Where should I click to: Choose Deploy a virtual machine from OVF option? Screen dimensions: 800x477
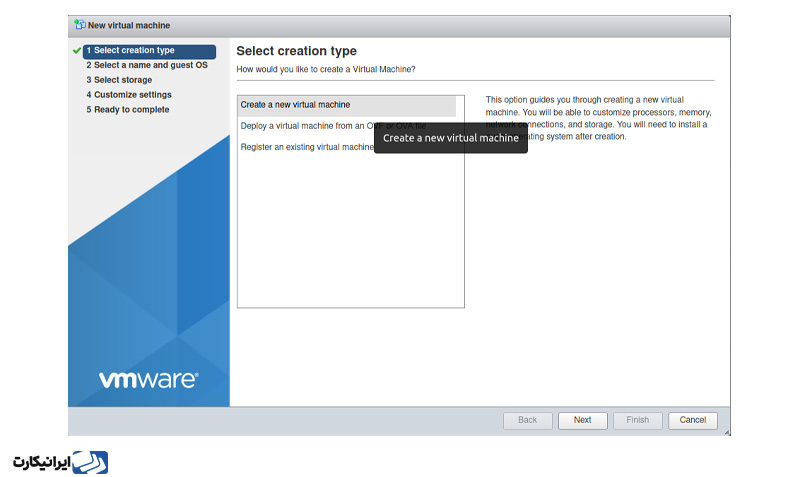(333, 126)
